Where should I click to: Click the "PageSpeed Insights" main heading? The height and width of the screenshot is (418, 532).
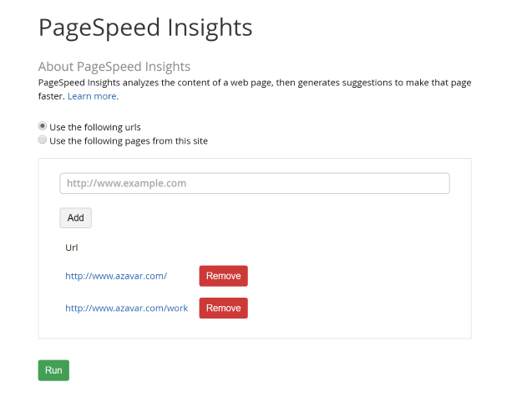pyautogui.click(x=145, y=28)
